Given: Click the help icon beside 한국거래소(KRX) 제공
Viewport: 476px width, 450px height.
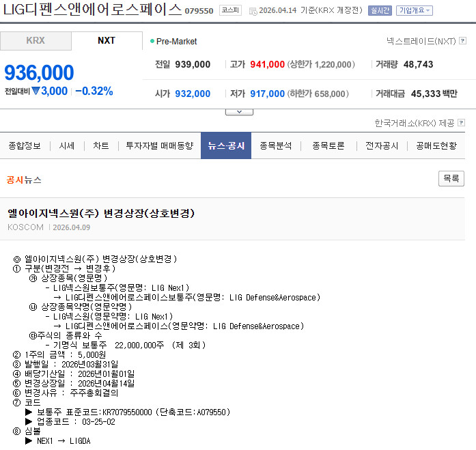Looking at the screenshot, I should [x=461, y=123].
